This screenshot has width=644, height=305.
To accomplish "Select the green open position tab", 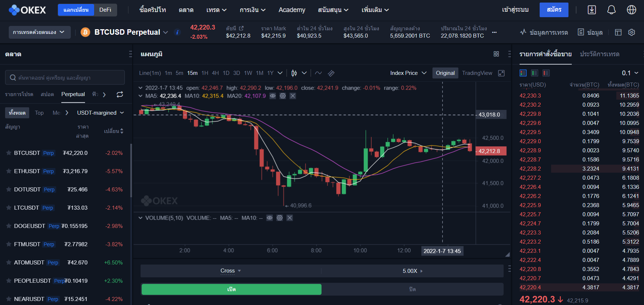I will (231, 289).
